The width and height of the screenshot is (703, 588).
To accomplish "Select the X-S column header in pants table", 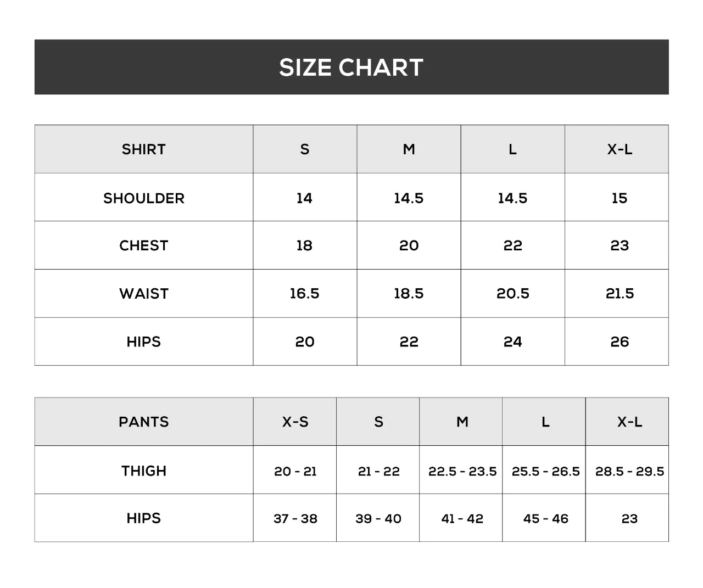I will click(295, 422).
